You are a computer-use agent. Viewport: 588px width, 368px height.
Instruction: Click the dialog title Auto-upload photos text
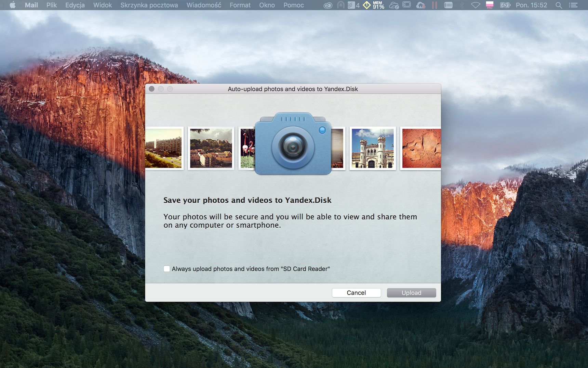[293, 89]
